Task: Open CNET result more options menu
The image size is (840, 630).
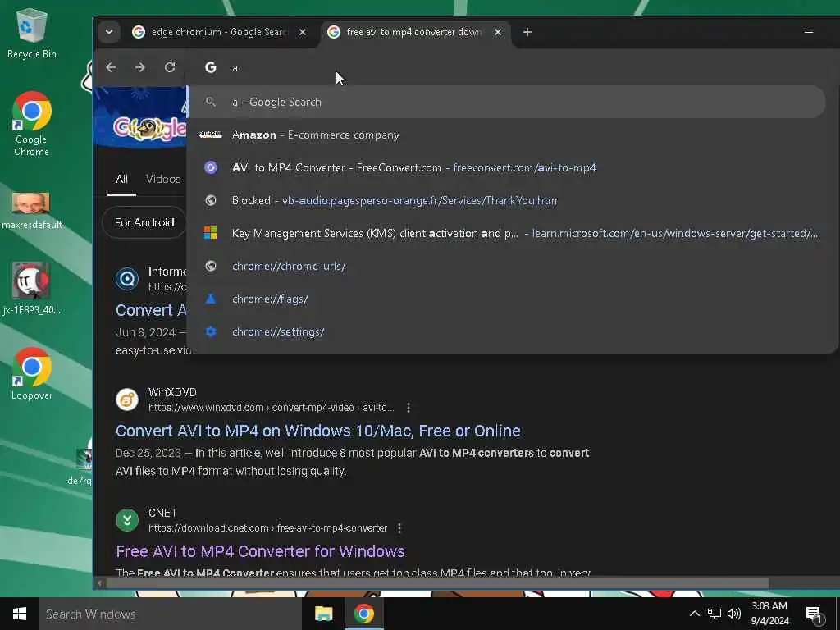Action: 399,528
